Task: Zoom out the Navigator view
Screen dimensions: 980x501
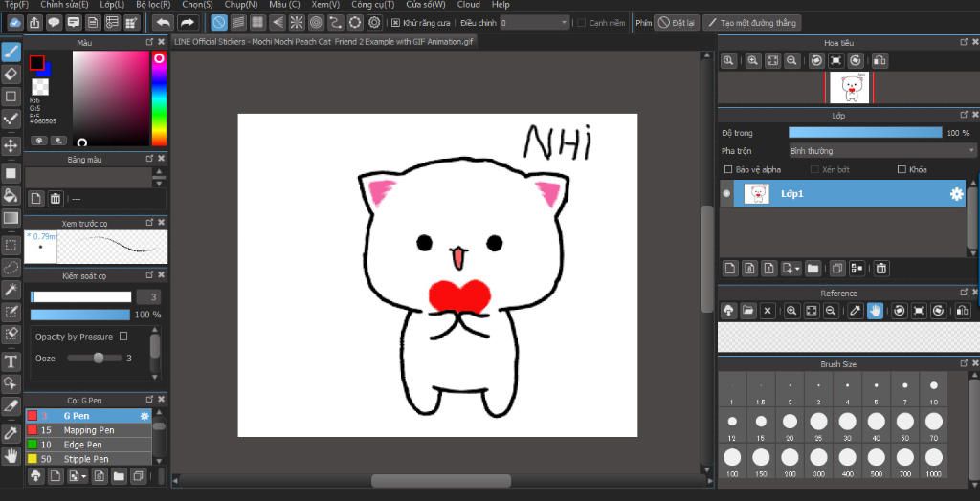Action: pyautogui.click(x=791, y=60)
